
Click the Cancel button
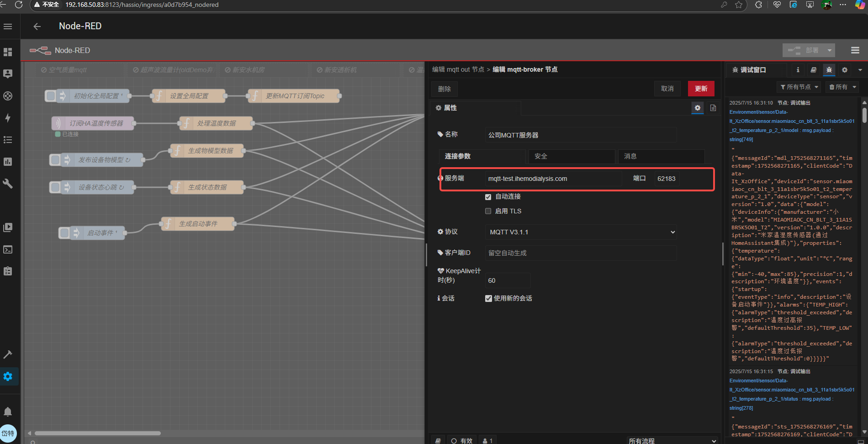(x=667, y=89)
